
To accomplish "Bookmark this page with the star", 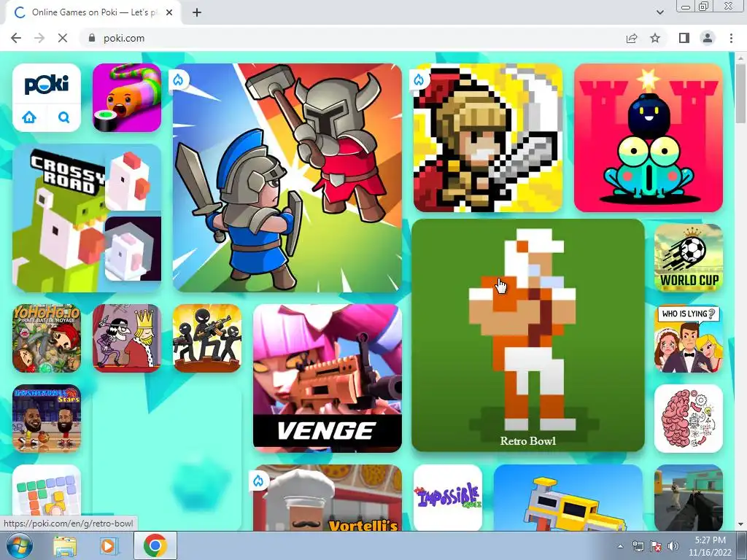I will 655,38.
